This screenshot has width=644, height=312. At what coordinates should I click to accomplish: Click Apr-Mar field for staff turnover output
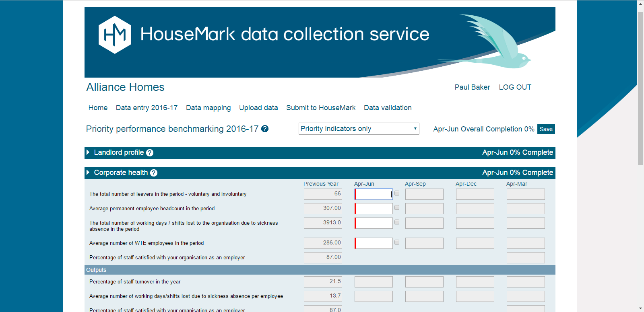tap(526, 282)
